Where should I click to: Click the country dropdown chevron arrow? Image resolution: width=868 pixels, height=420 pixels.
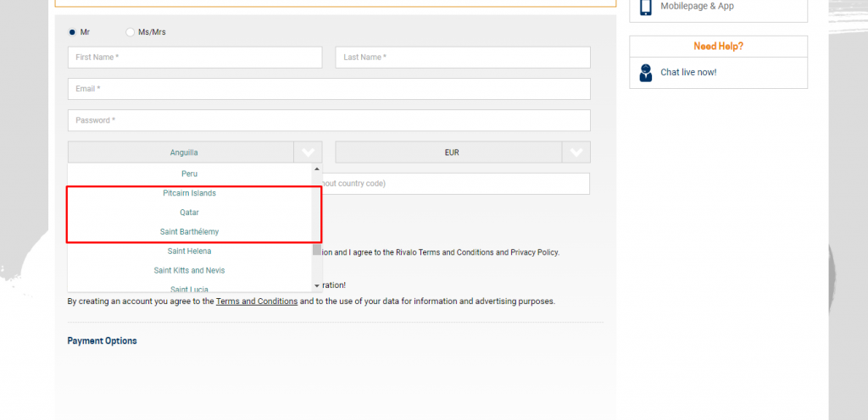point(308,152)
